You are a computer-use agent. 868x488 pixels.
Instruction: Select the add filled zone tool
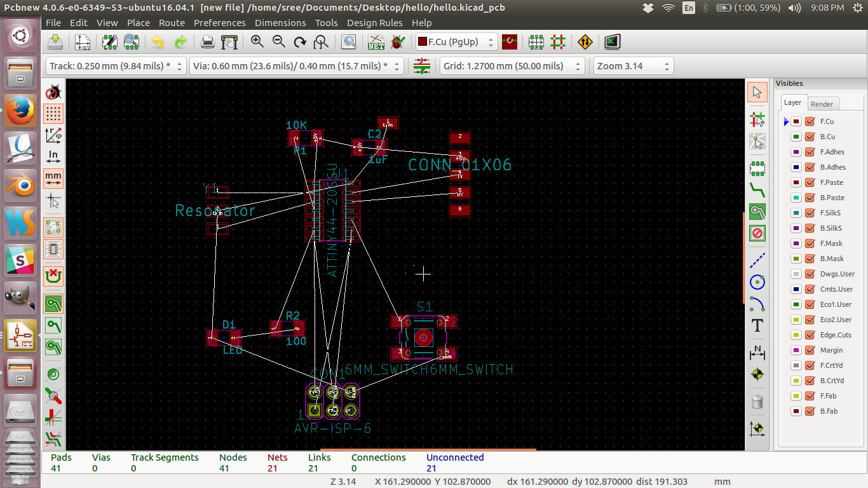pyautogui.click(x=757, y=212)
